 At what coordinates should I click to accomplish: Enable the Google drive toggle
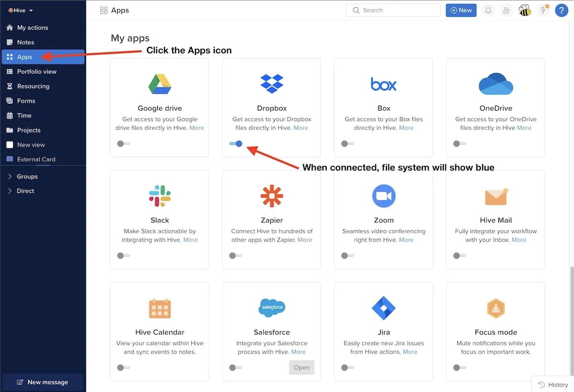point(123,143)
